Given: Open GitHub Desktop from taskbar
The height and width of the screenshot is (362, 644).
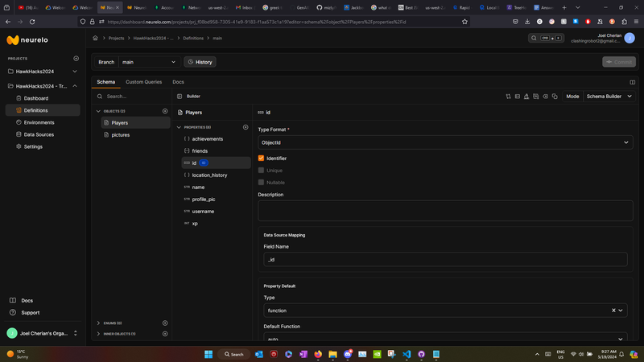Looking at the screenshot, I should point(421,354).
